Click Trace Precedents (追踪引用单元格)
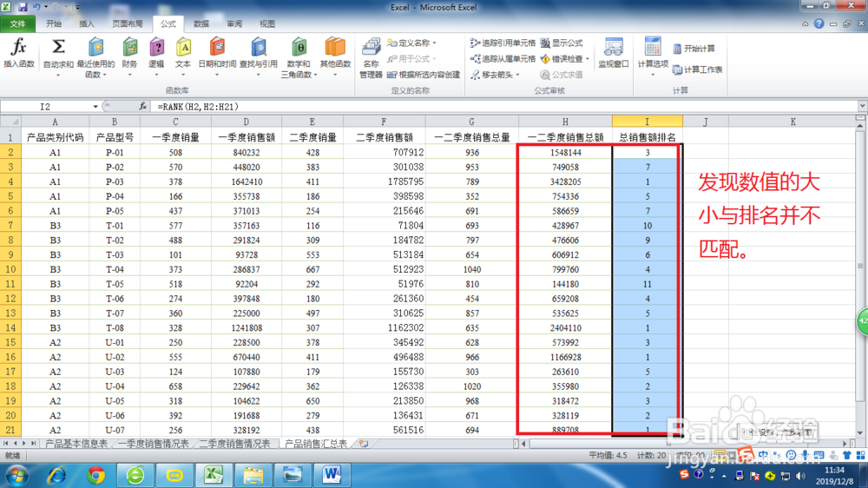This screenshot has height=488, width=868. pos(503,43)
